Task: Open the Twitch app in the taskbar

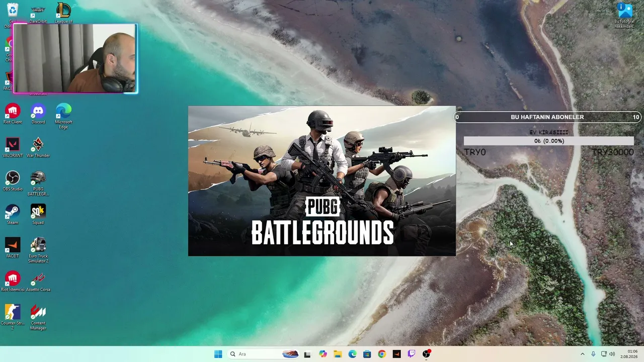Action: pyautogui.click(x=412, y=354)
